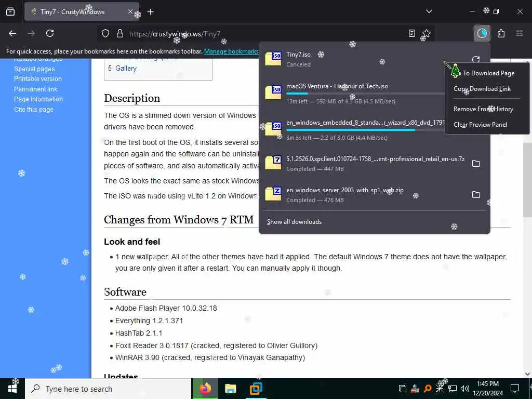This screenshot has width=532, height=399.
Task: Open the Manage bookmarks link
Action: (231, 51)
